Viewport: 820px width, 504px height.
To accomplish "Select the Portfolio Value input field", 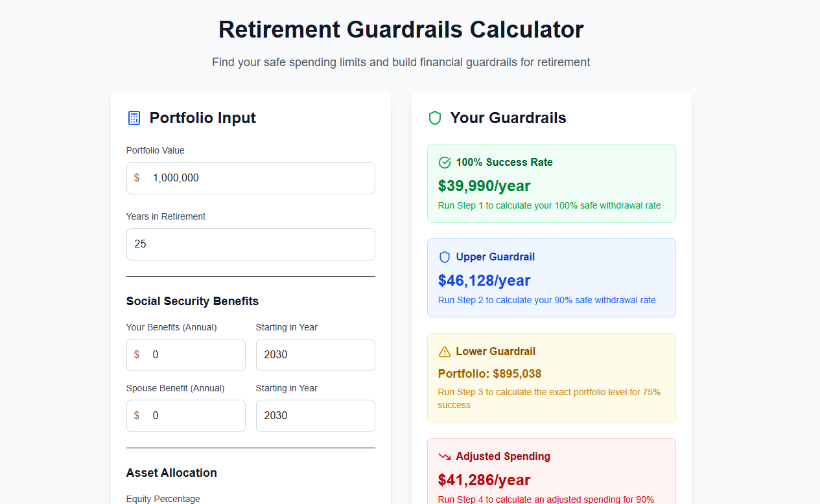I will pyautogui.click(x=250, y=178).
